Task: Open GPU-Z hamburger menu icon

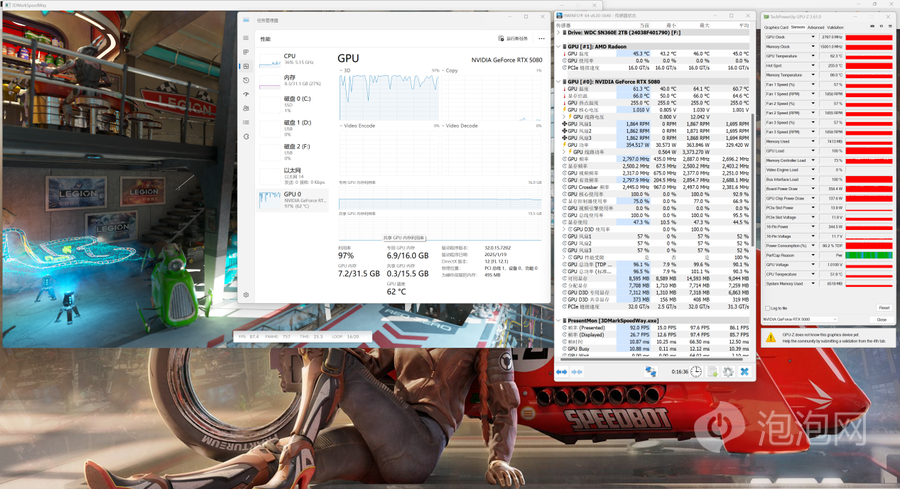Action: tap(890, 26)
